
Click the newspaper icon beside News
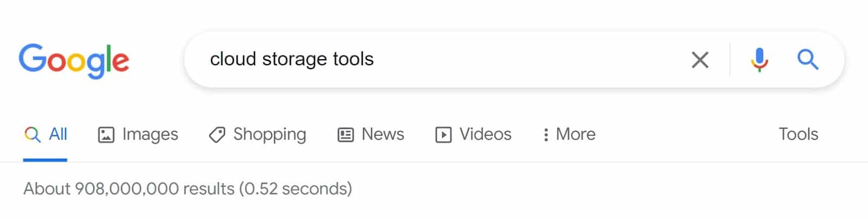(346, 135)
